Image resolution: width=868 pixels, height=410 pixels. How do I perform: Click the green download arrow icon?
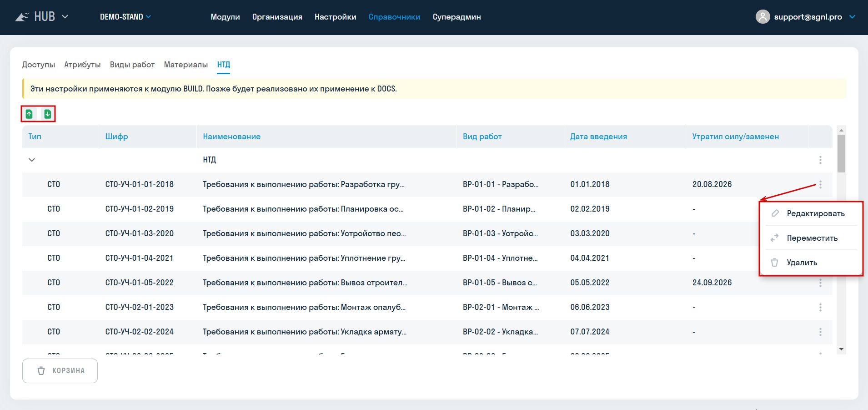[x=48, y=114]
